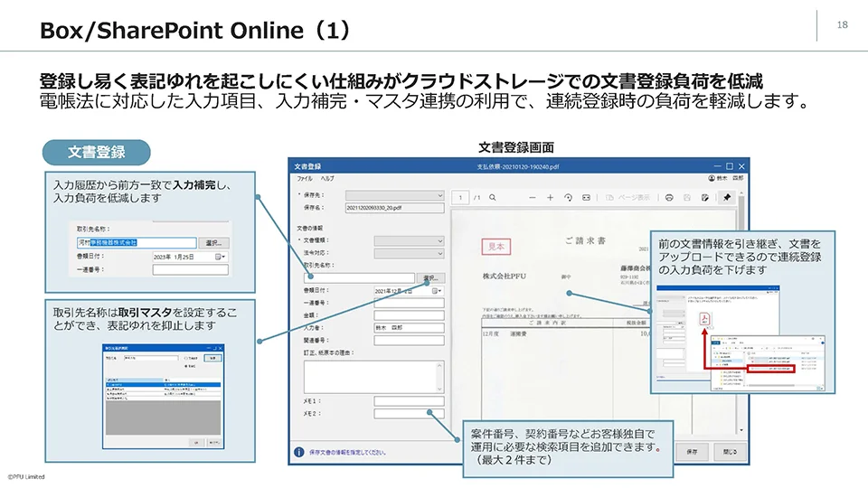
Task: Click the 入力者 field showing 鈴木 四郎
Action: pos(409,327)
